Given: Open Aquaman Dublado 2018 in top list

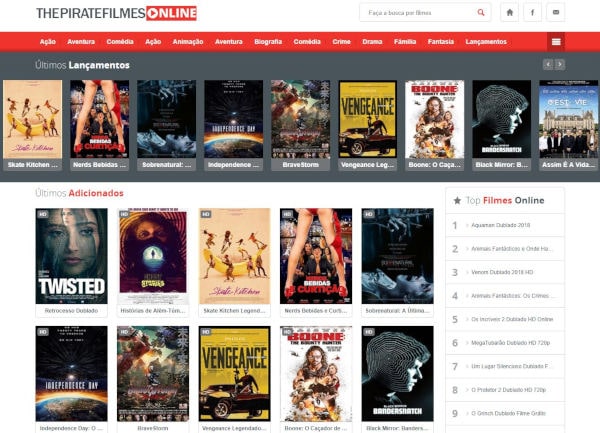Looking at the screenshot, I should tap(501, 225).
